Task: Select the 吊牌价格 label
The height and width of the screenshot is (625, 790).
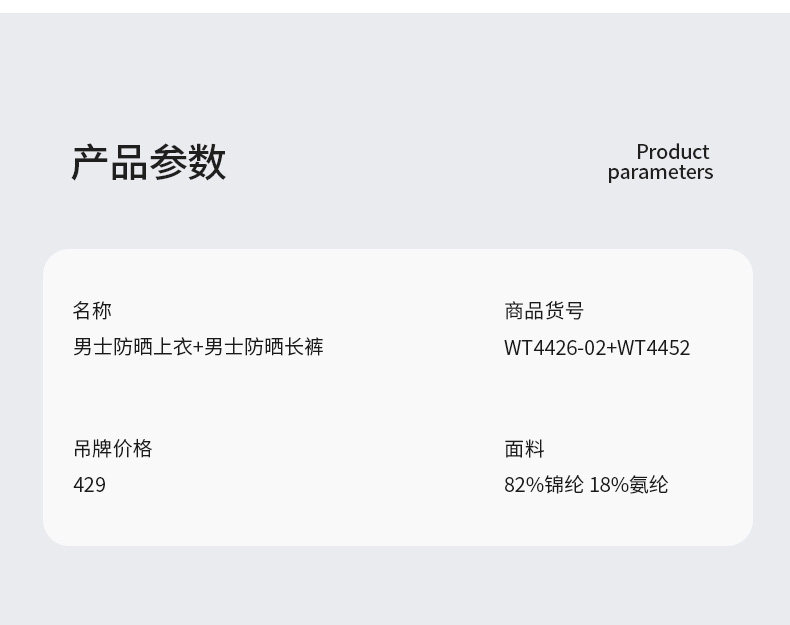Action: click(x=113, y=448)
